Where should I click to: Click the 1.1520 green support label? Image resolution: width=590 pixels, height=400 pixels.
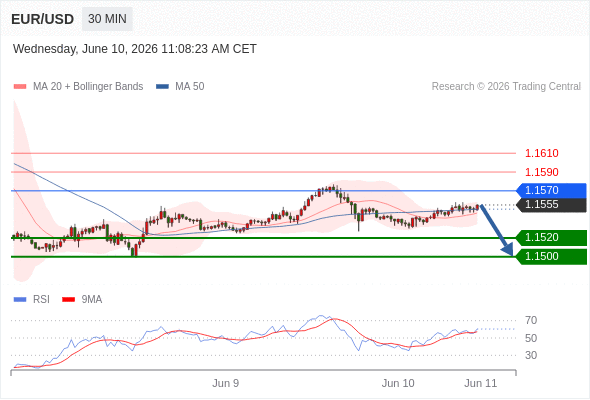pyautogui.click(x=551, y=237)
